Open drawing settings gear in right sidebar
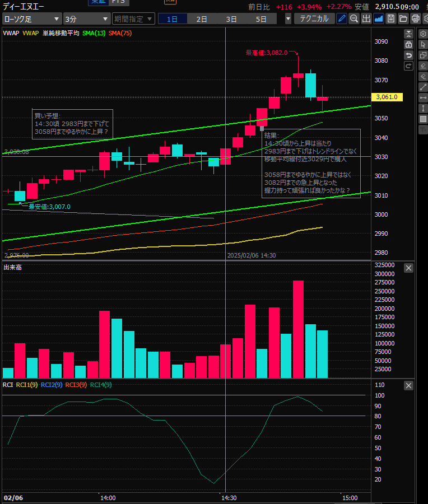 click(423, 34)
